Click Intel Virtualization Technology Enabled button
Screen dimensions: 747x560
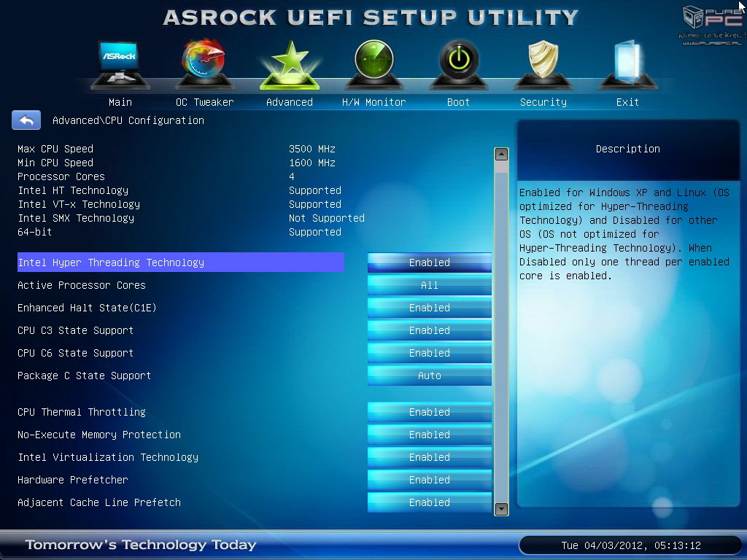pos(429,457)
